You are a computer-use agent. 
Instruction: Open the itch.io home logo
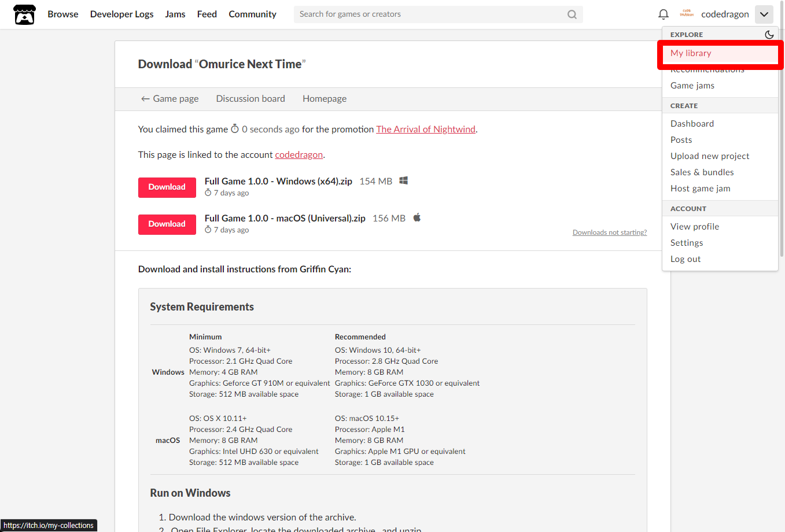tap(24, 14)
